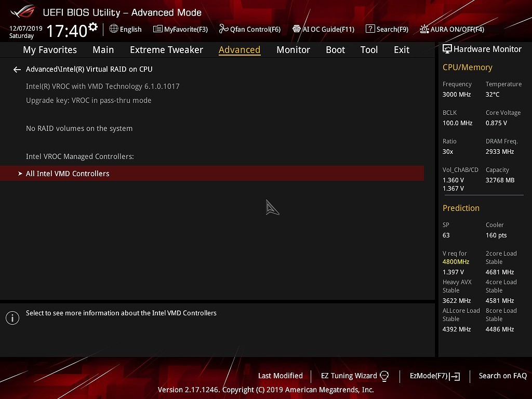The image size is (532, 399).
Task: Click the Qfan Control fan icon
Action: [223, 29]
